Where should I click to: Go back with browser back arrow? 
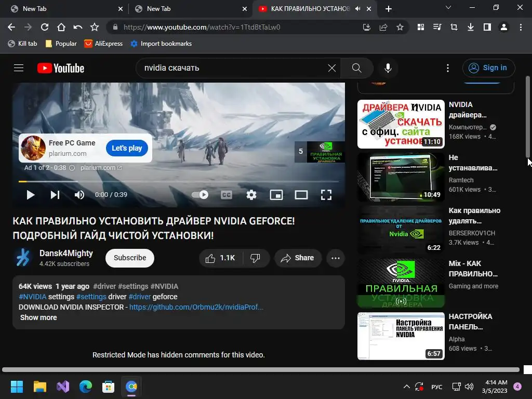click(11, 27)
